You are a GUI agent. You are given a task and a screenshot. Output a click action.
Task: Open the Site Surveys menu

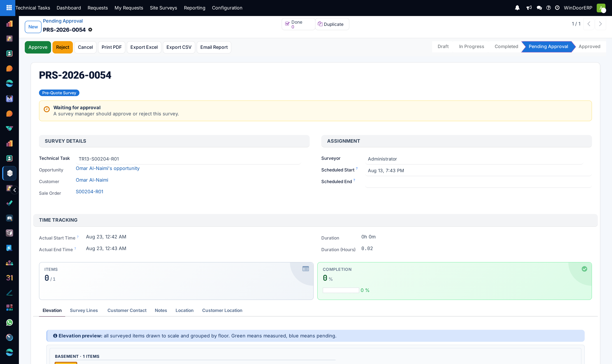pyautogui.click(x=164, y=8)
